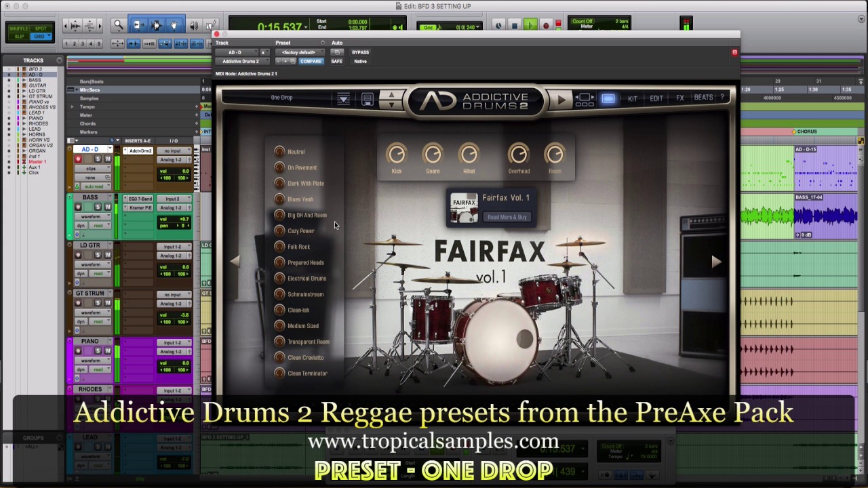Image resolution: width=868 pixels, height=488 pixels.
Task: Click the Pro Tools transport Record button
Action: pyautogui.click(x=546, y=26)
